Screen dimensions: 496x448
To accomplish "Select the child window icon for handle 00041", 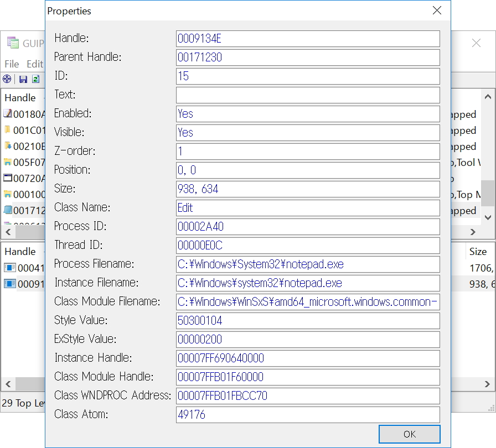I will [10, 268].
